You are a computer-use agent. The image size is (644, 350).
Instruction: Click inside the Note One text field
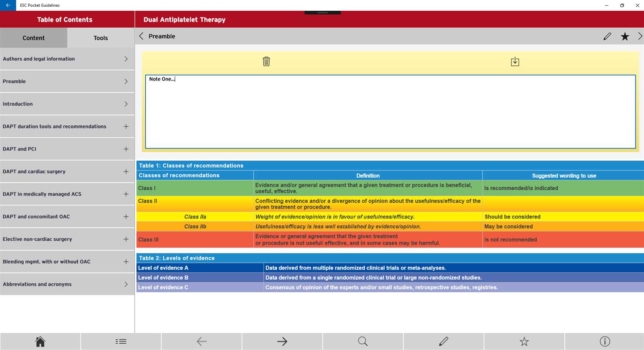pos(390,111)
